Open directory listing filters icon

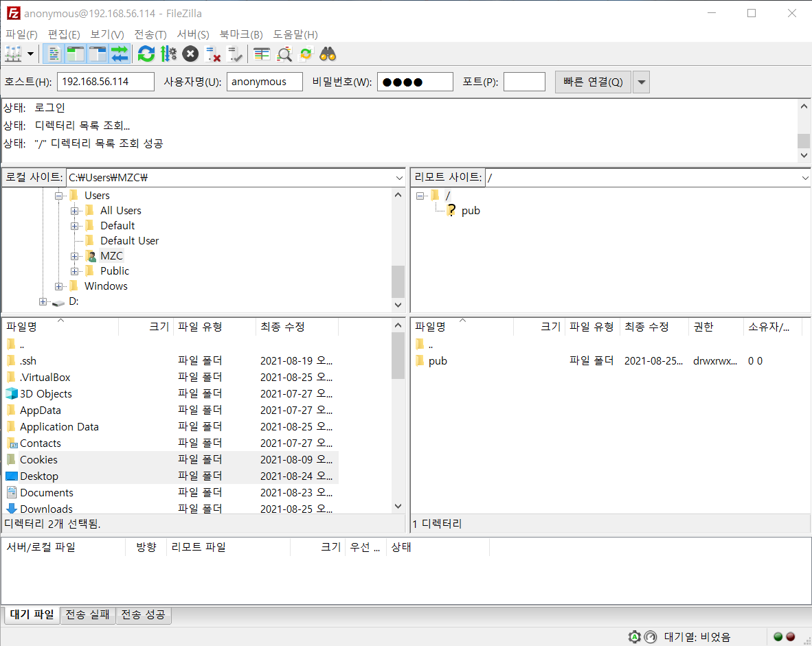click(x=262, y=54)
